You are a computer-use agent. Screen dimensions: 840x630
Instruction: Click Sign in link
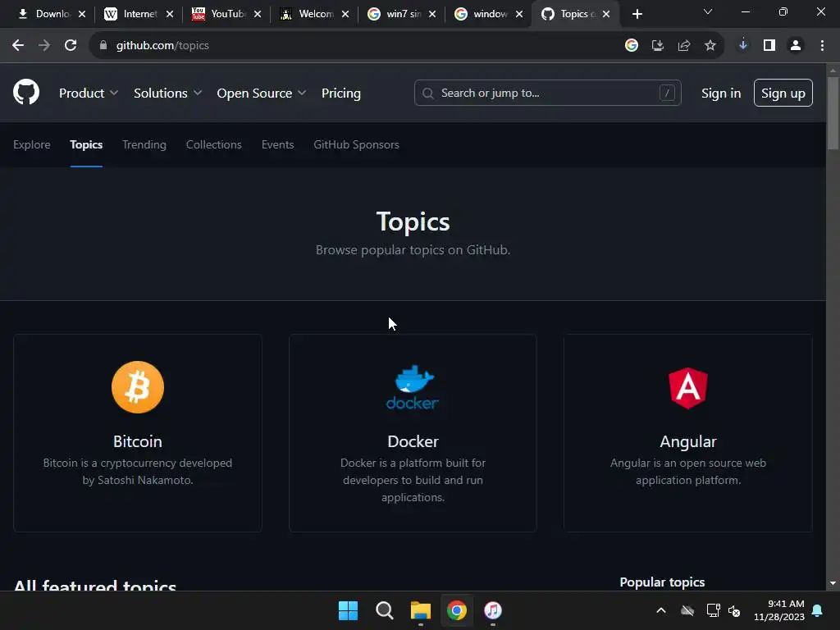coord(721,94)
